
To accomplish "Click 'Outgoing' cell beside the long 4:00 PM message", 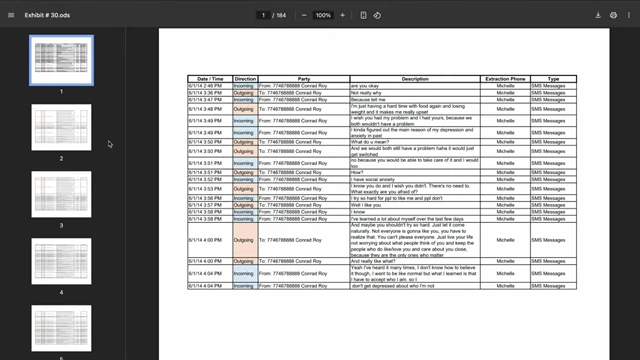I will (244, 240).
